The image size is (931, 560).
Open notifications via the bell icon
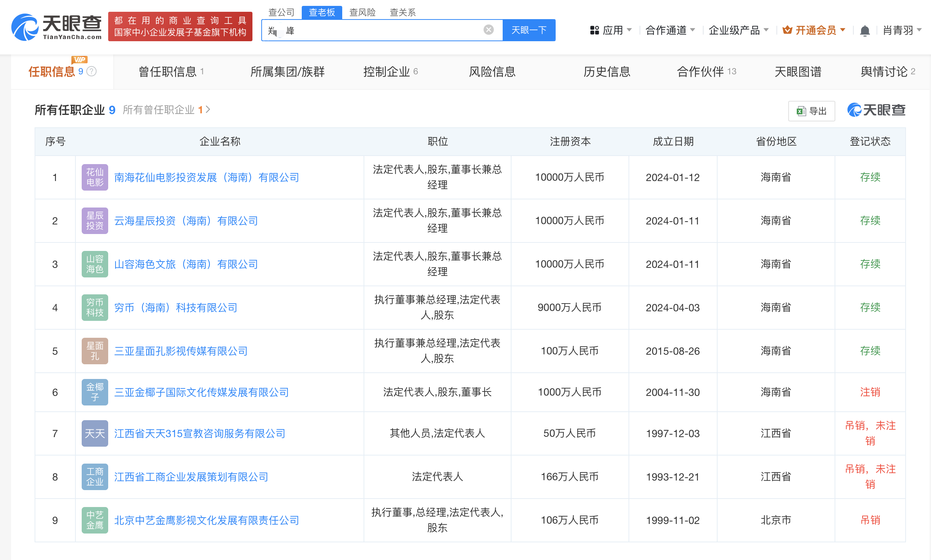pos(865,30)
